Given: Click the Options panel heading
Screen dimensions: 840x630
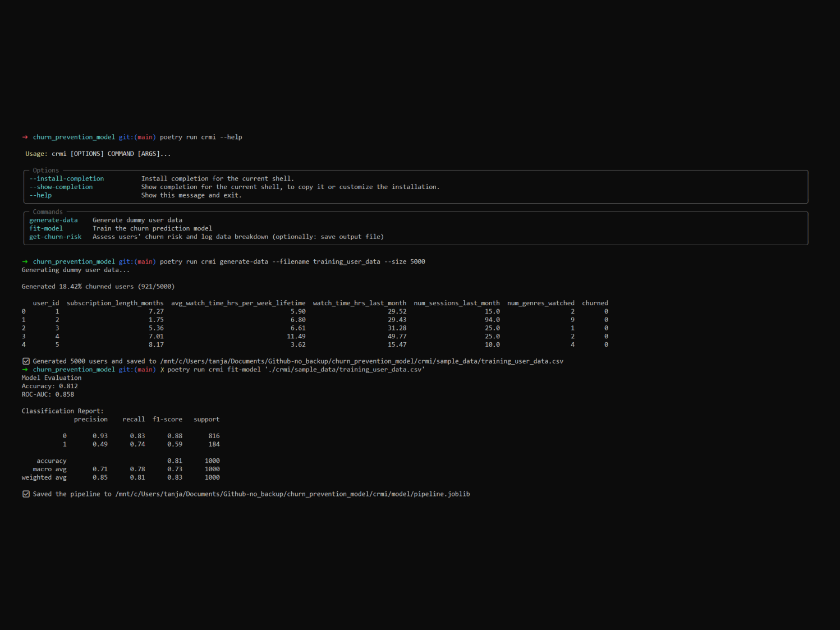Looking at the screenshot, I should (45, 170).
